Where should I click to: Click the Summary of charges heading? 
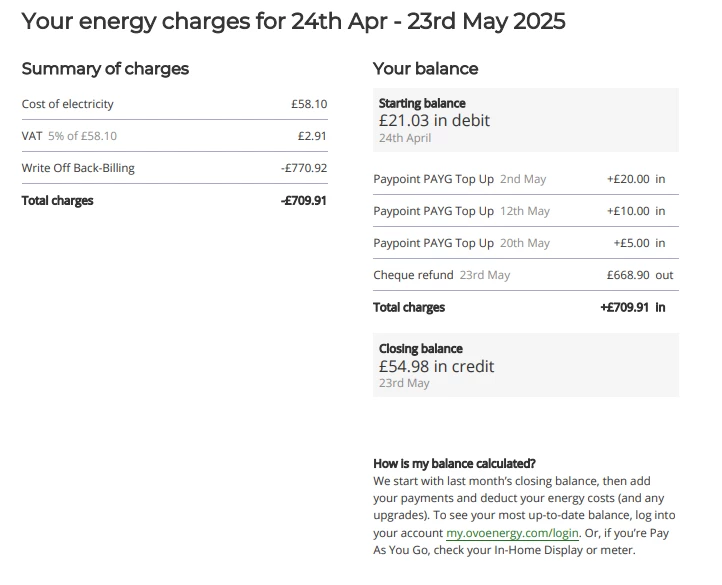click(x=105, y=69)
